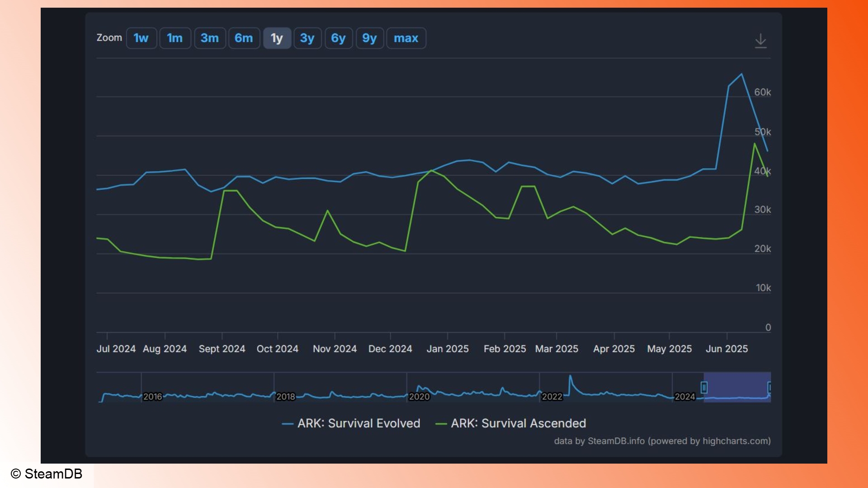Grab the left navigator range handle

point(704,387)
